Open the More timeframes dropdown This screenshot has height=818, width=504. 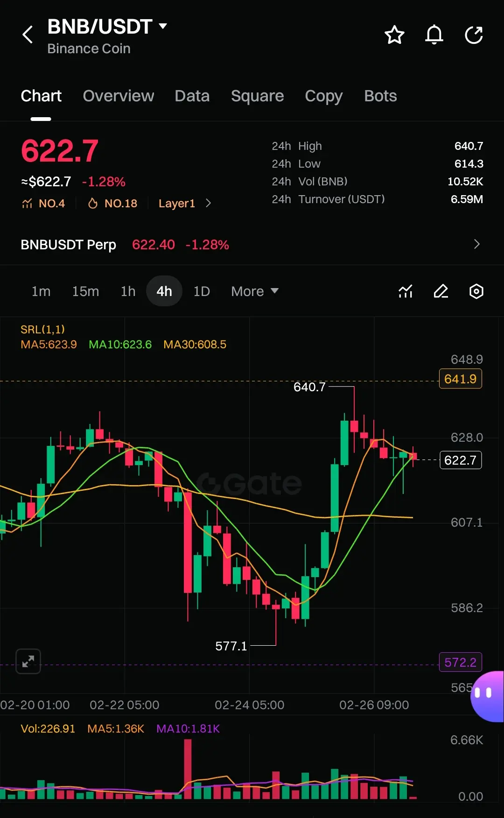click(255, 291)
